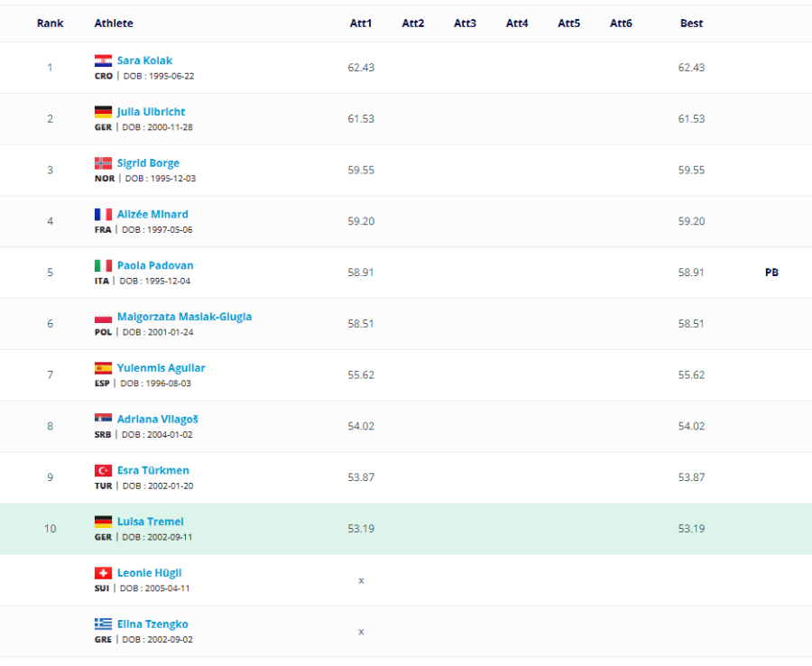
Task: Click the PB label in Paola Padovan's row
Action: pos(771,273)
